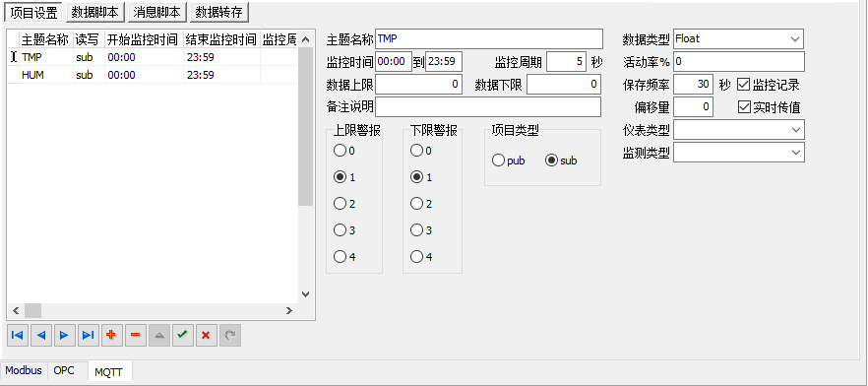Screen dimensions: 868x386
Task: Click the 偏移量 input field
Action: (693, 107)
